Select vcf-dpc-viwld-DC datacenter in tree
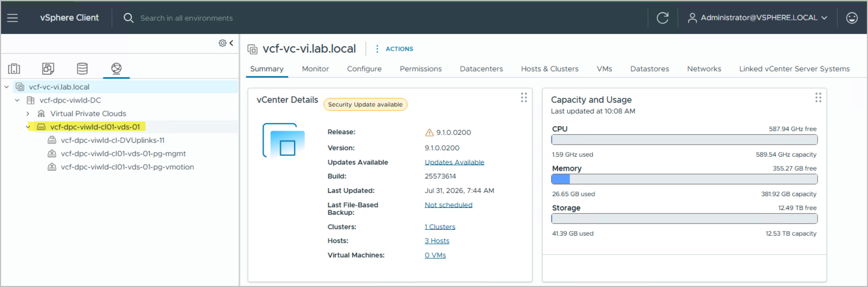This screenshot has width=868, height=287. [70, 100]
